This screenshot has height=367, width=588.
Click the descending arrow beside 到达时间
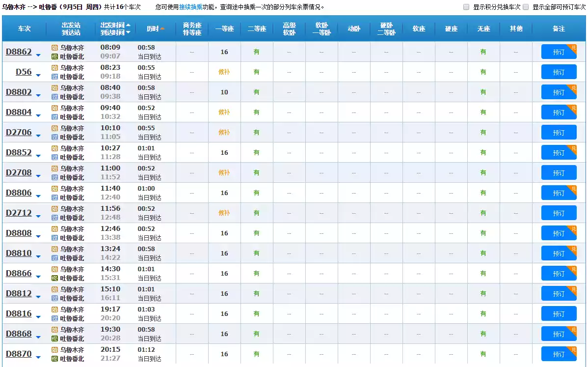pos(128,32)
